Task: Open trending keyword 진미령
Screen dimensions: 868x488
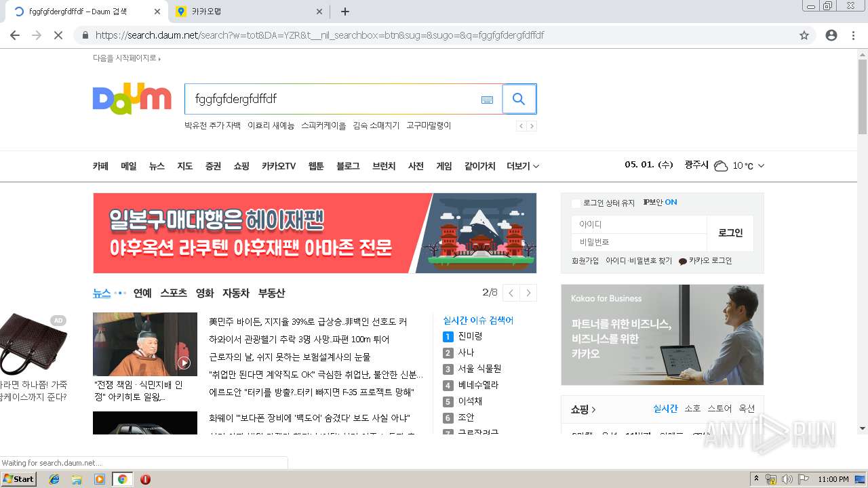Action: pos(470,336)
